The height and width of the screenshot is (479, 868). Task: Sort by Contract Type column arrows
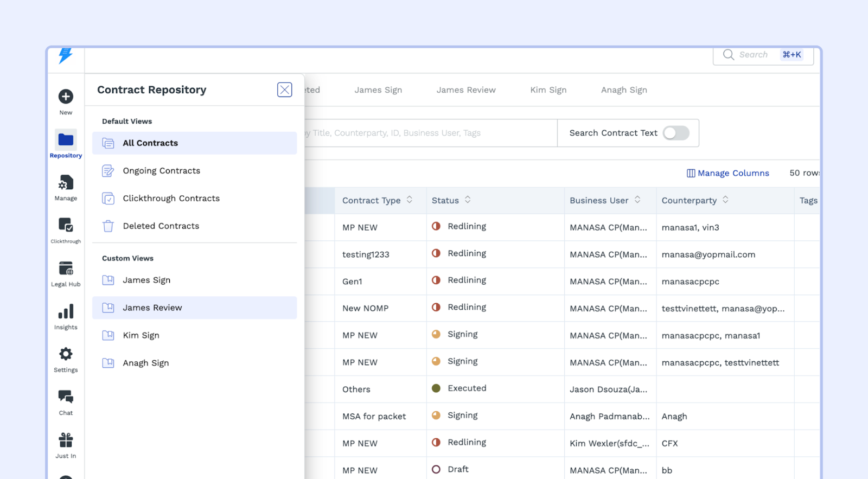(410, 200)
